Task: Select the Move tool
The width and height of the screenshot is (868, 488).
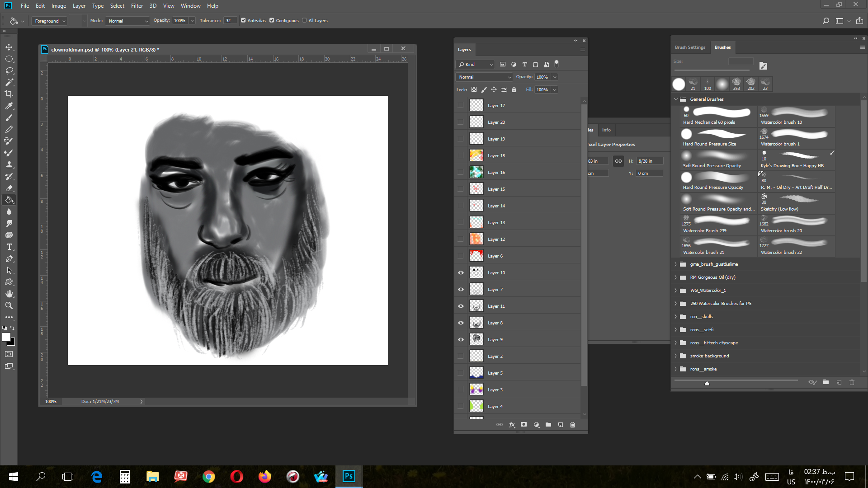Action: 9,47
